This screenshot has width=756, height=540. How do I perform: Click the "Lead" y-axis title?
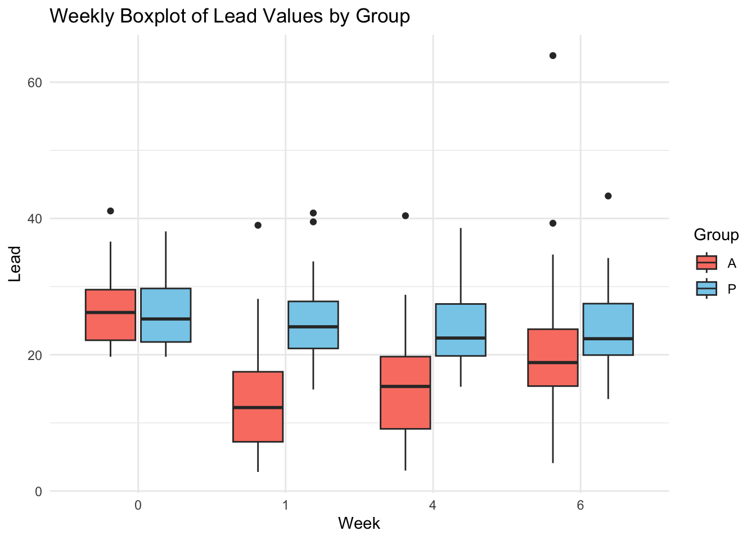pyautogui.click(x=15, y=264)
